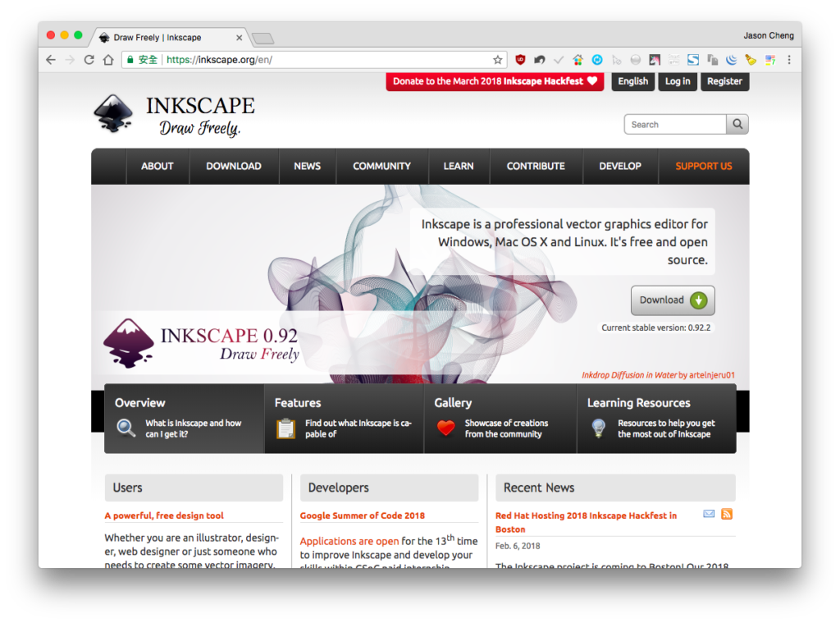Click the green lock security icon
This screenshot has height=623, width=840.
(x=130, y=60)
